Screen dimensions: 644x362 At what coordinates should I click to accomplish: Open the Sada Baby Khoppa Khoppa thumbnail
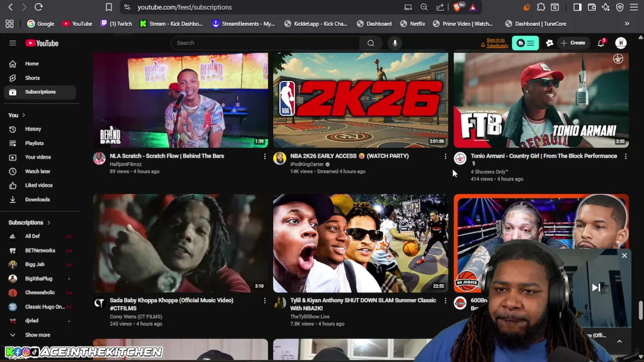[181, 243]
